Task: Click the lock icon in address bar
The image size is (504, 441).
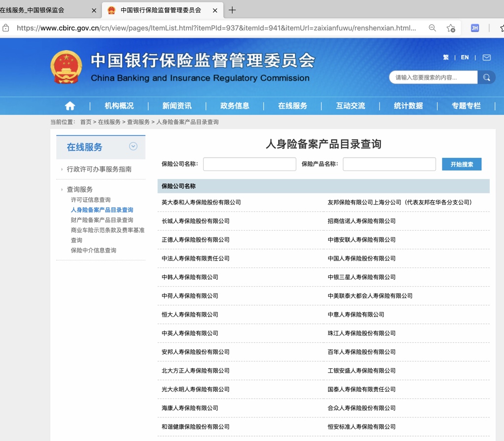Action: [x=6, y=28]
